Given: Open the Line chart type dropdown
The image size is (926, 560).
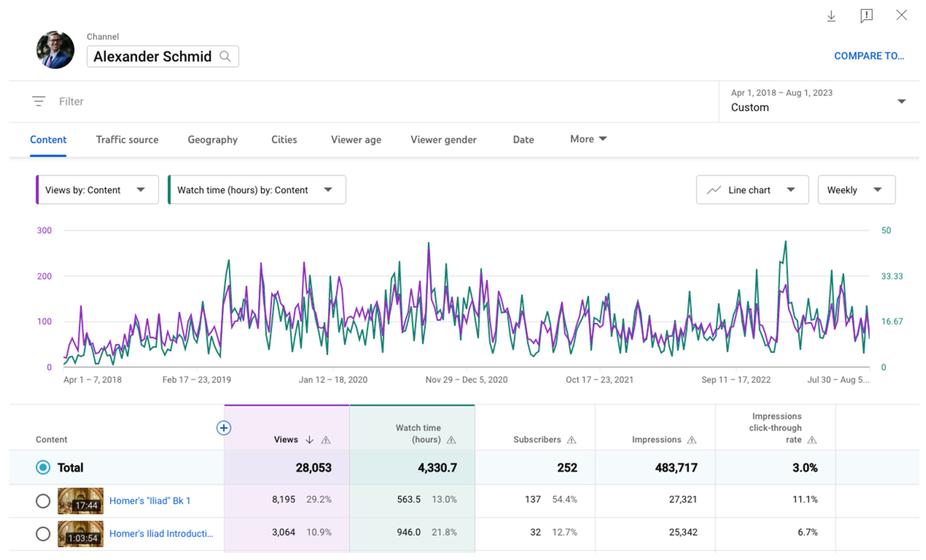Looking at the screenshot, I should (x=752, y=190).
